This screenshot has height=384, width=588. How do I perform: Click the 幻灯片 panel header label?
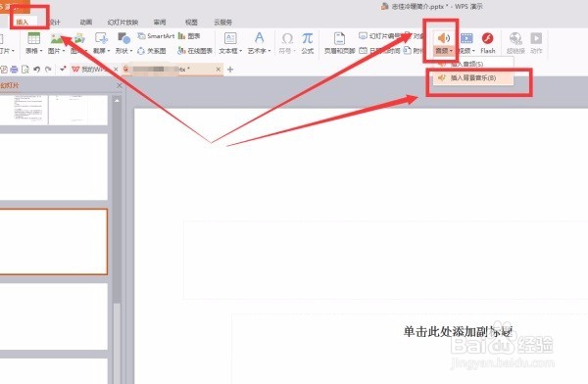click(x=10, y=85)
